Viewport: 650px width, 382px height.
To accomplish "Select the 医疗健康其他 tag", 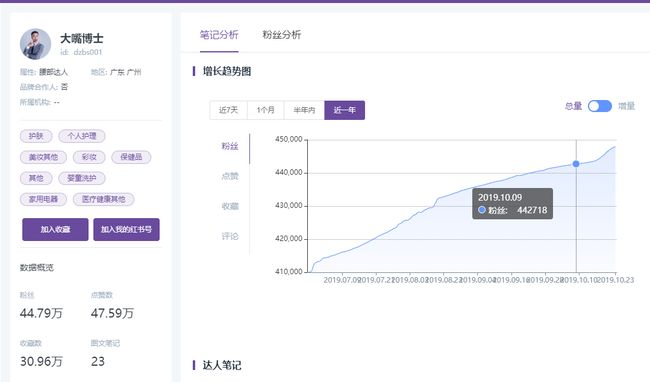I will tap(104, 199).
